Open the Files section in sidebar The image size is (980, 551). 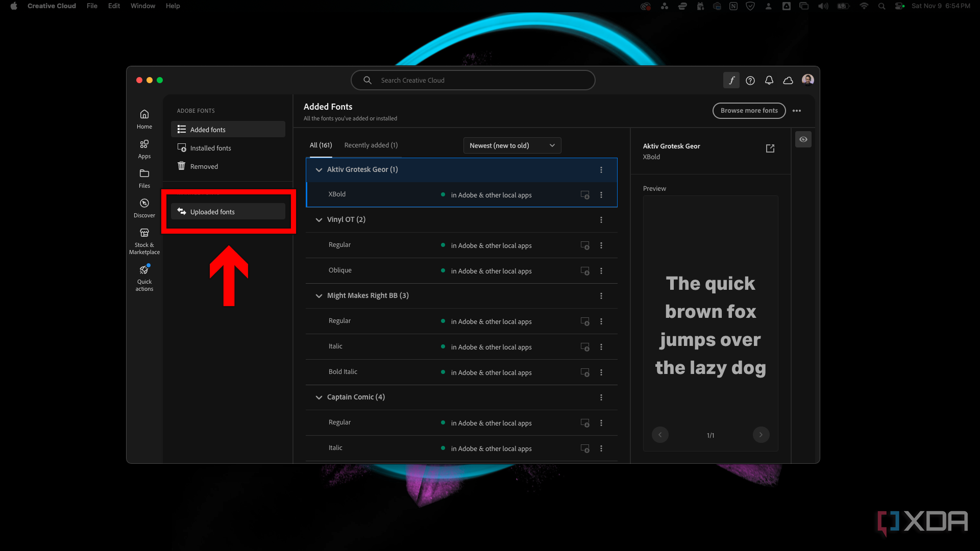click(x=144, y=179)
